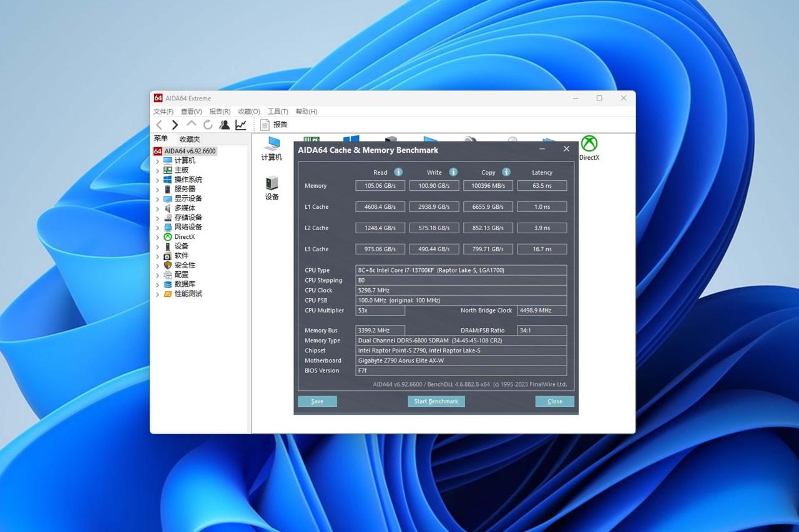Expand the 多媒体 tree node
The height and width of the screenshot is (532, 799).
[x=157, y=208]
